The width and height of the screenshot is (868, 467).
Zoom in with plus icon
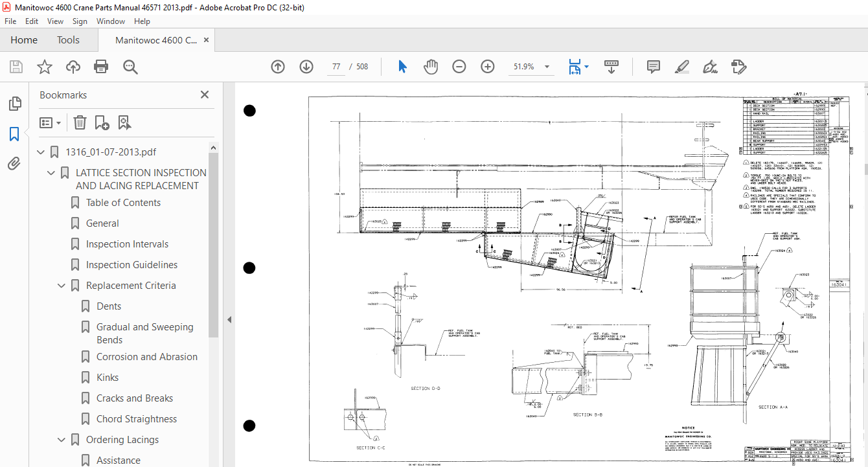488,67
